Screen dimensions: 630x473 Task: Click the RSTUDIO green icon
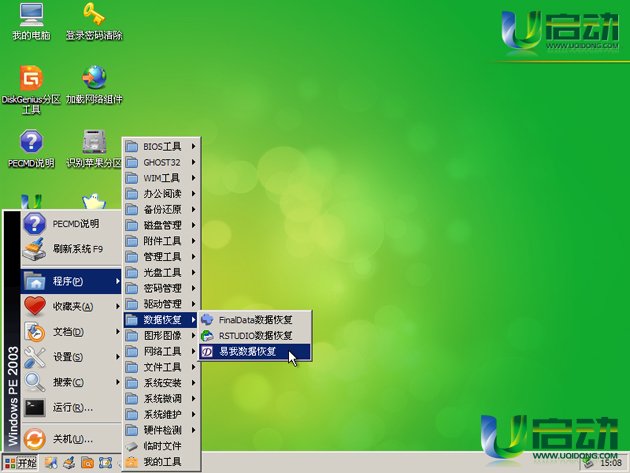[x=207, y=336]
